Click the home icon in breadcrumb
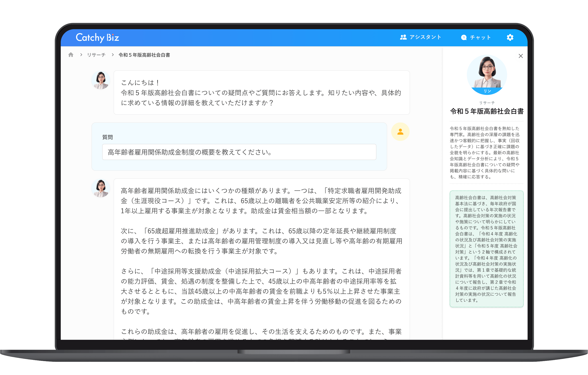The width and height of the screenshot is (588, 375). click(71, 55)
